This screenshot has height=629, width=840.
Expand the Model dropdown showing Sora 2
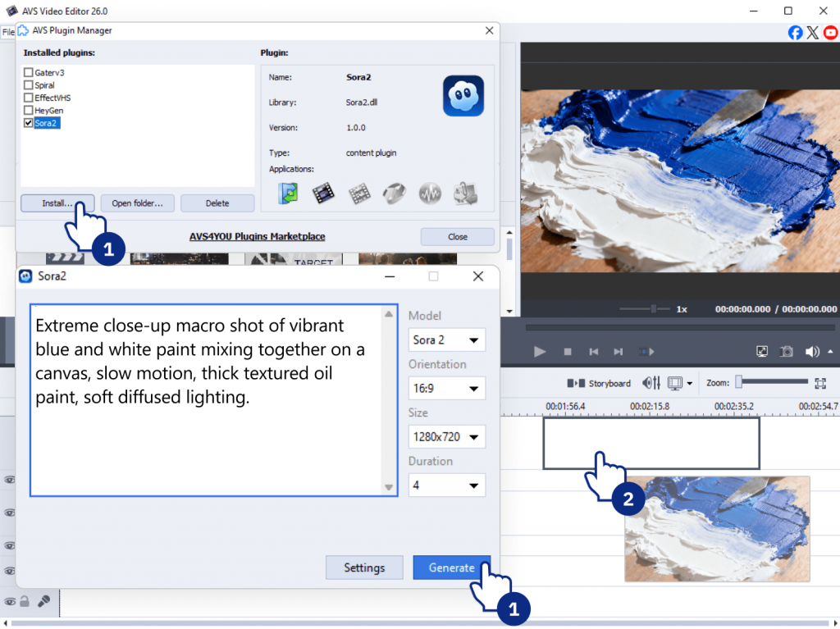447,340
